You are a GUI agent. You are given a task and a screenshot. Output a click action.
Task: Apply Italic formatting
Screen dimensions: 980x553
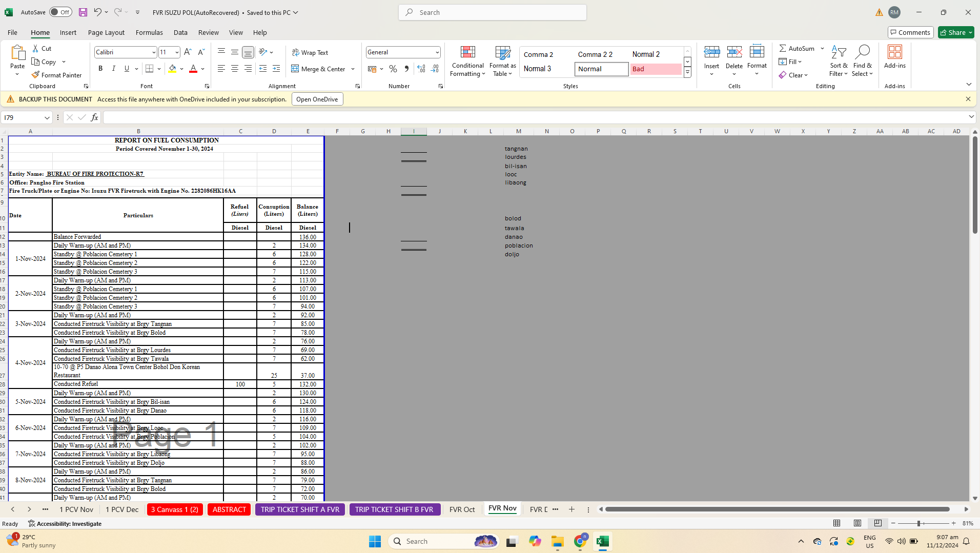coord(114,69)
